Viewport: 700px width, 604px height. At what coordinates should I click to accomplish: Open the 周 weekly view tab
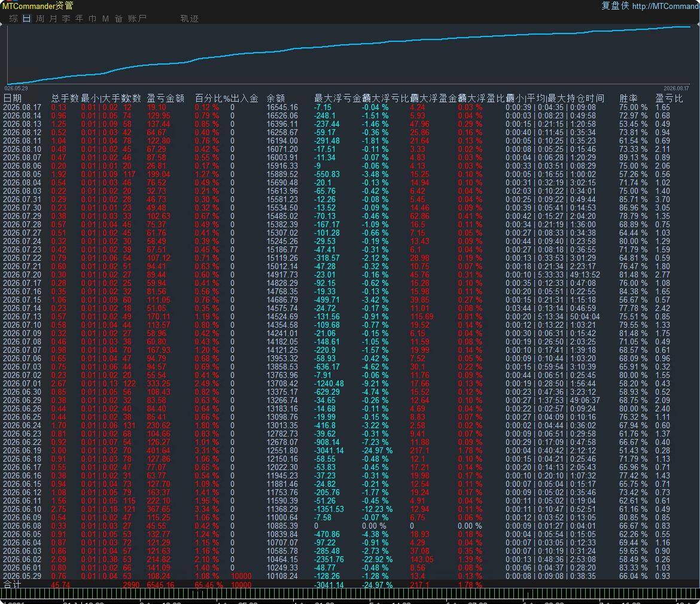[40, 19]
